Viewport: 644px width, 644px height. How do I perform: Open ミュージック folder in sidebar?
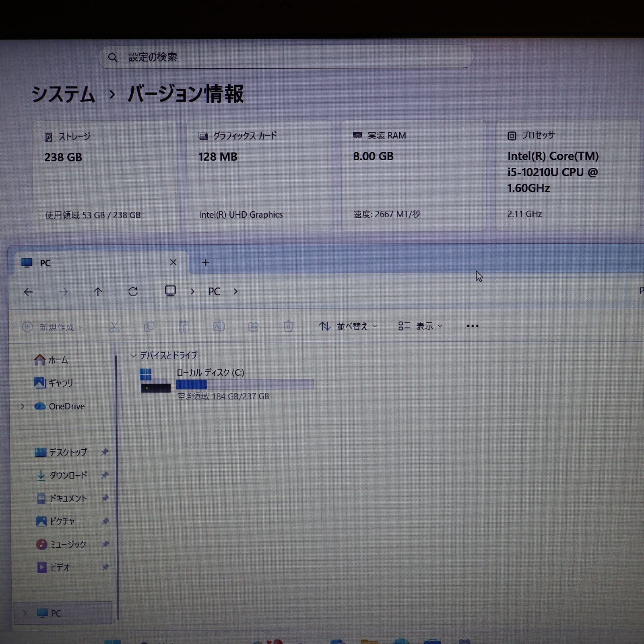[61, 544]
